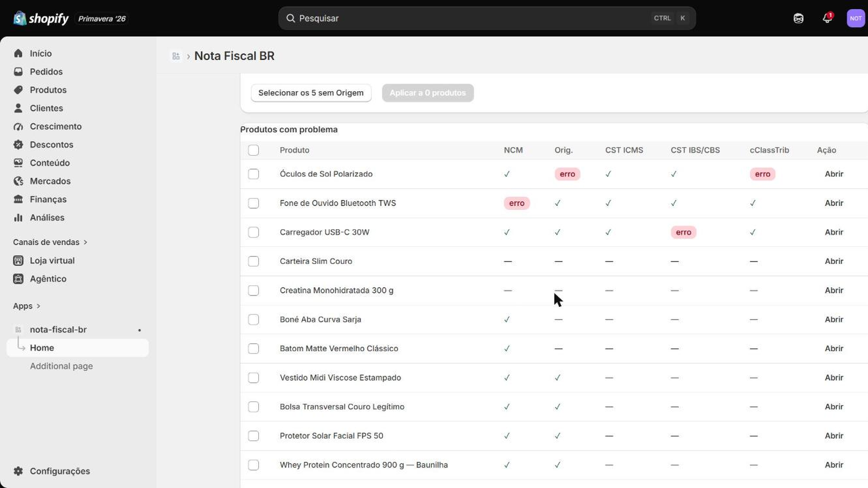
Task: Open the sidekick assistant icon in top bar
Action: [x=799, y=18]
